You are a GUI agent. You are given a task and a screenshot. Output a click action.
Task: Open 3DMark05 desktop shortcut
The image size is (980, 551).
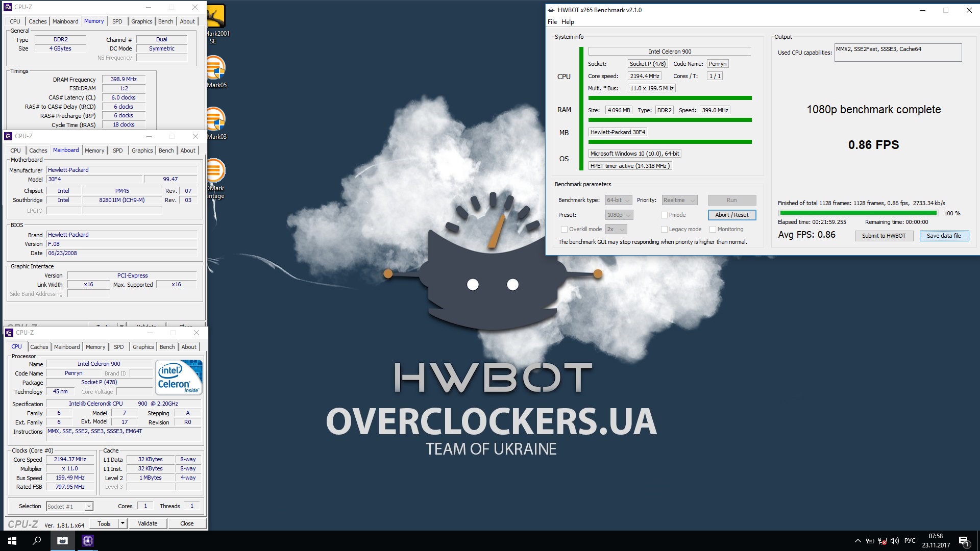click(216, 72)
